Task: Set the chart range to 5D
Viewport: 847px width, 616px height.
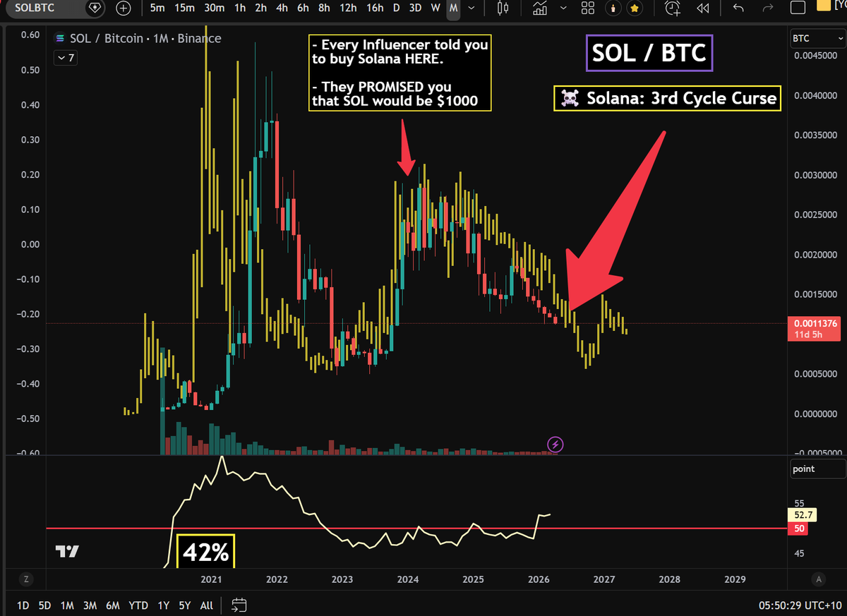Action: click(x=45, y=605)
